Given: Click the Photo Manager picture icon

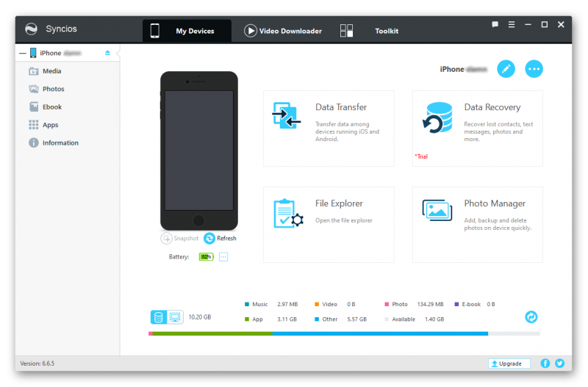Looking at the screenshot, I should (x=437, y=210).
